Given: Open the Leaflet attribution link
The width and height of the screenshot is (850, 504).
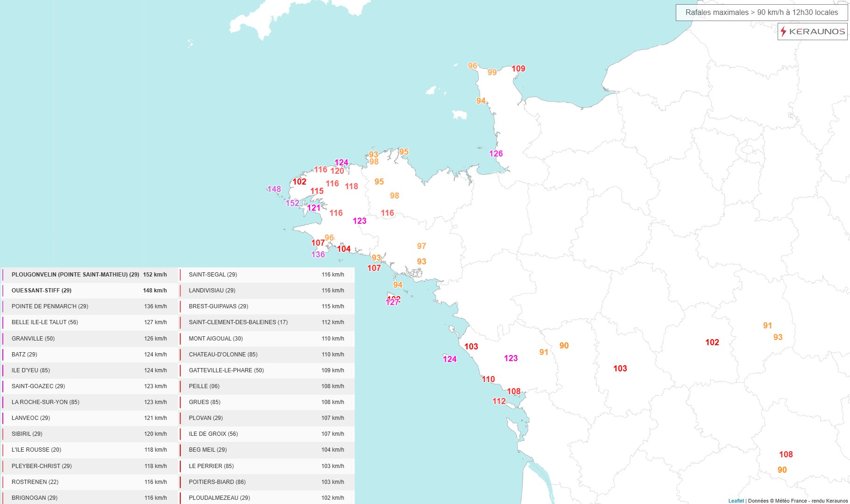Looking at the screenshot, I should coord(736,501).
